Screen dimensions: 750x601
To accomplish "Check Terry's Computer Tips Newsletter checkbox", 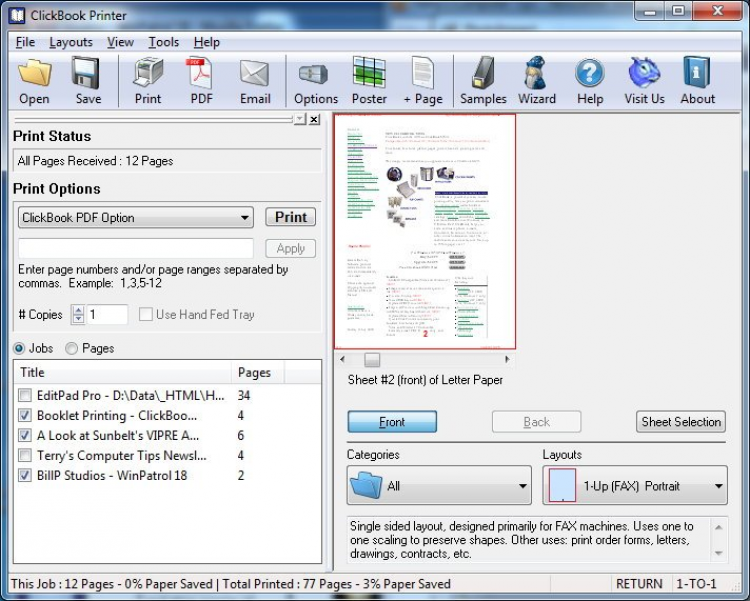I will tap(25, 456).
